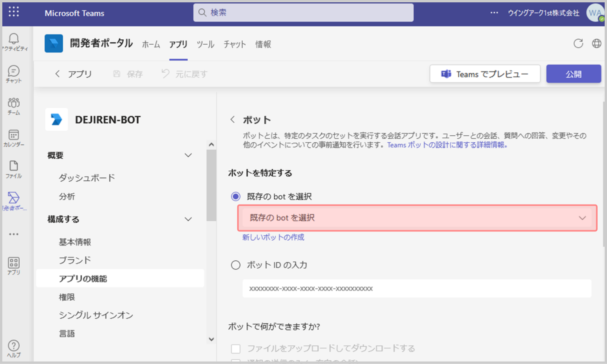
Task: Open シングル サインオン in the side menu
Action: click(x=96, y=315)
